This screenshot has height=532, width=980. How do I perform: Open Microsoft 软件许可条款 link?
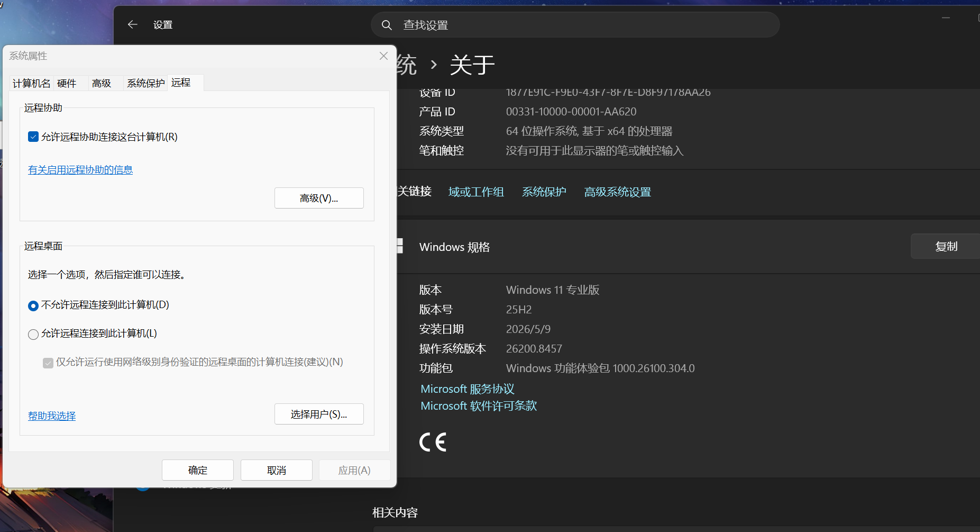click(479, 406)
